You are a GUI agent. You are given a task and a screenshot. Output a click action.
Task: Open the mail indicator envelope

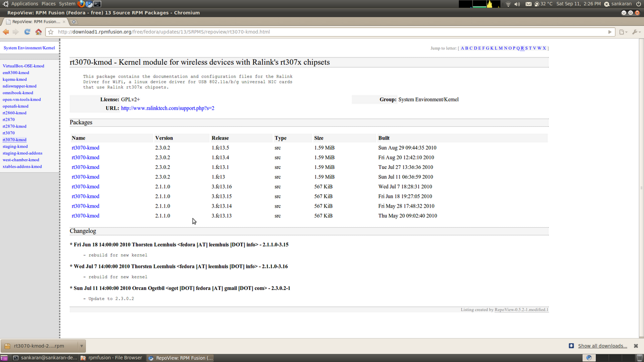coord(528,4)
